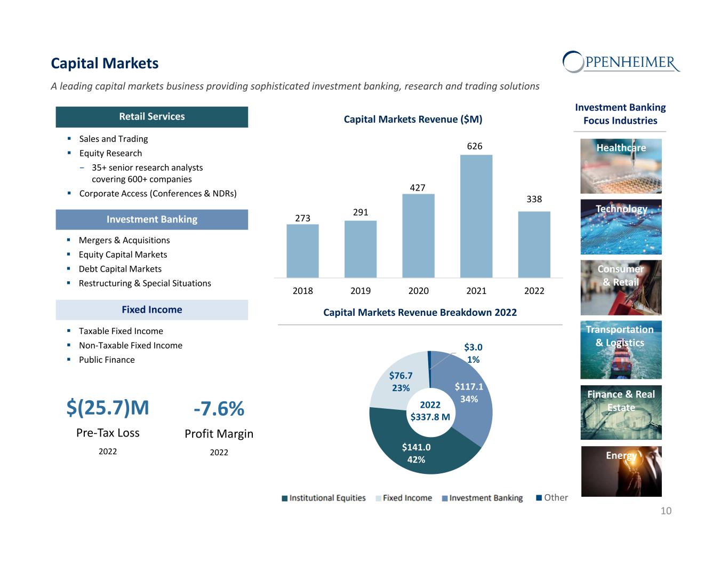
Task: Select the 'Fixed Income' section header bar
Action: tap(152, 310)
